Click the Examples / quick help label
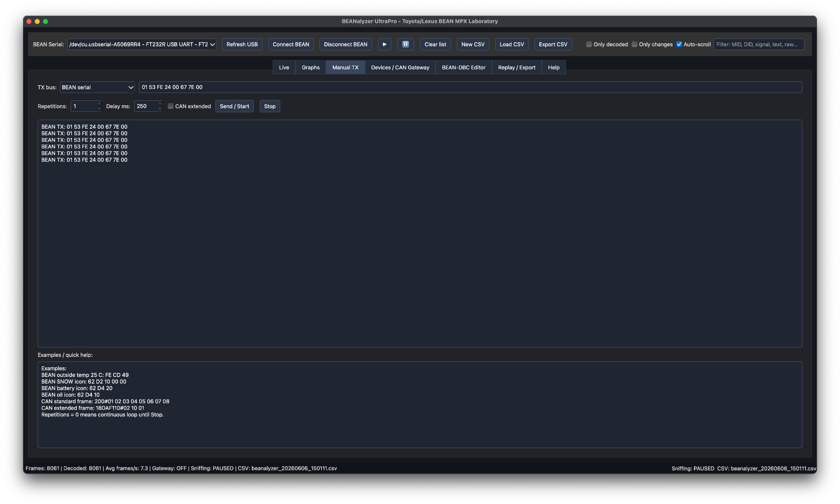Image resolution: width=840 pixels, height=504 pixels. pos(65,355)
